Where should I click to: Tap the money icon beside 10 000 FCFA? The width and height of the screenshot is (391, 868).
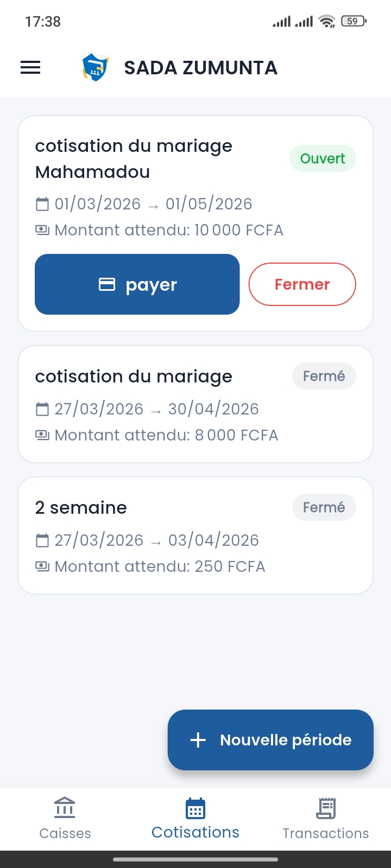click(42, 231)
